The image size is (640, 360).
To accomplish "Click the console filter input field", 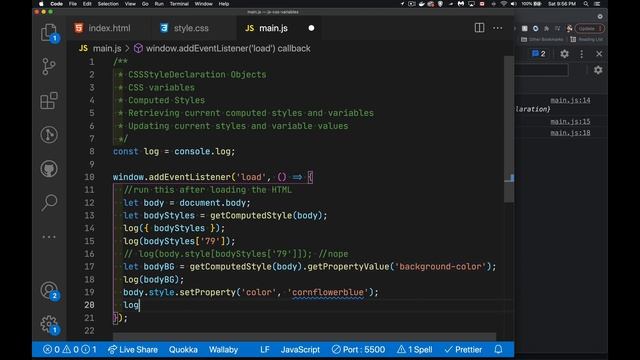I will [541, 70].
